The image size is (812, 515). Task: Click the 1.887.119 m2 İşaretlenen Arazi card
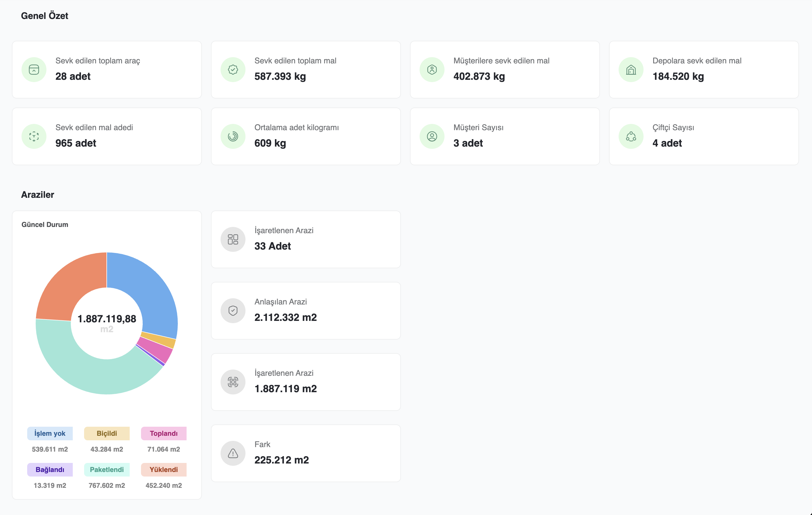[x=305, y=382]
